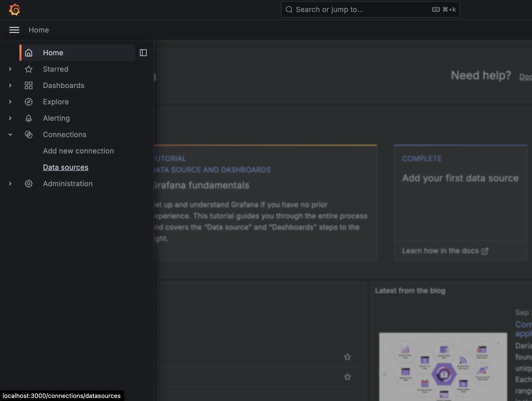Open Learn how in the docs link
This screenshot has height=401, width=532.
coord(445,251)
